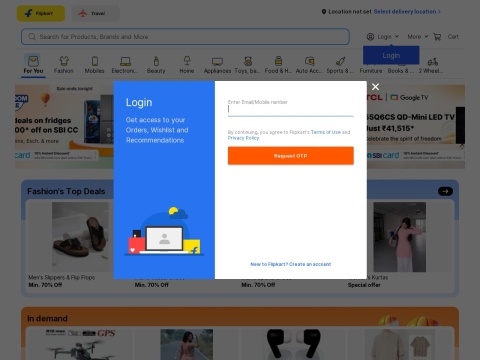Click the orange Request OTP button
The width and height of the screenshot is (480, 360).
point(291,156)
